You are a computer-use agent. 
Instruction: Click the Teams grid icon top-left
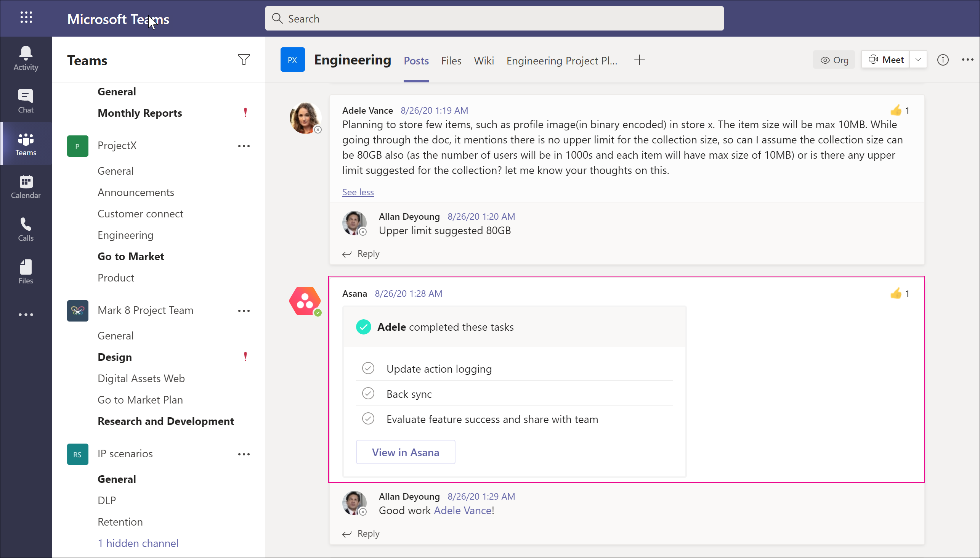(25, 18)
